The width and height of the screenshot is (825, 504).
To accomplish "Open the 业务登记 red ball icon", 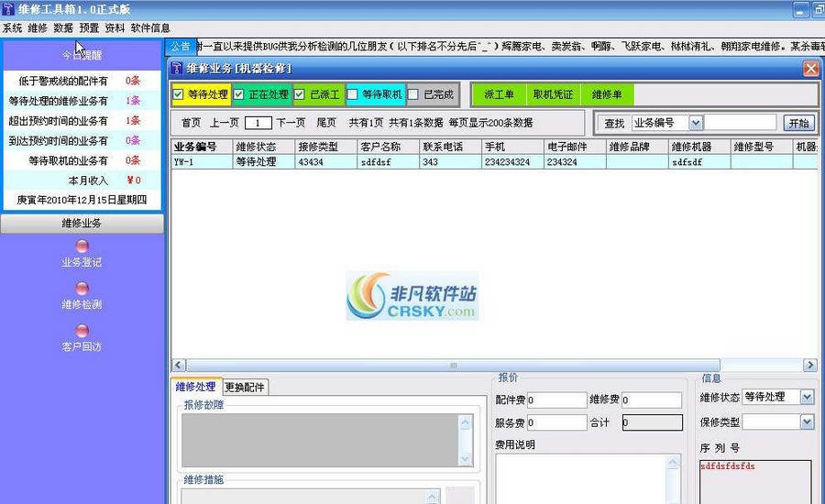I will click(82, 246).
